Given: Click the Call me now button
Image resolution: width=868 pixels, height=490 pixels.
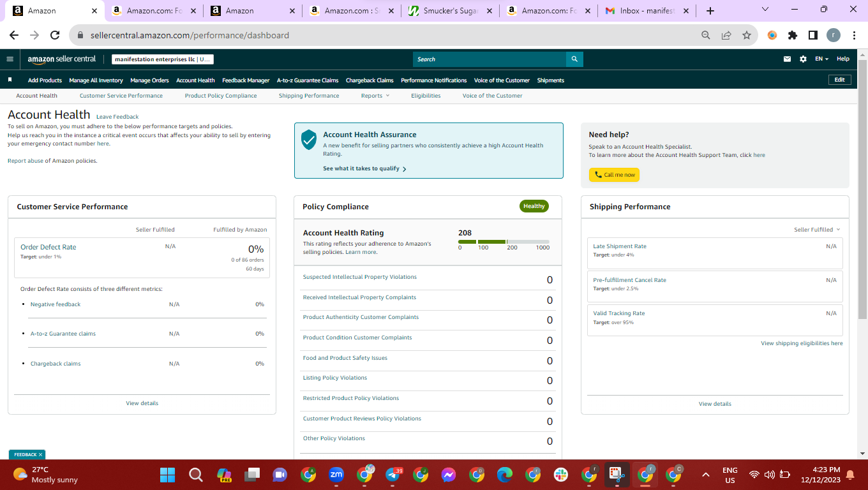Looking at the screenshot, I should pyautogui.click(x=614, y=175).
